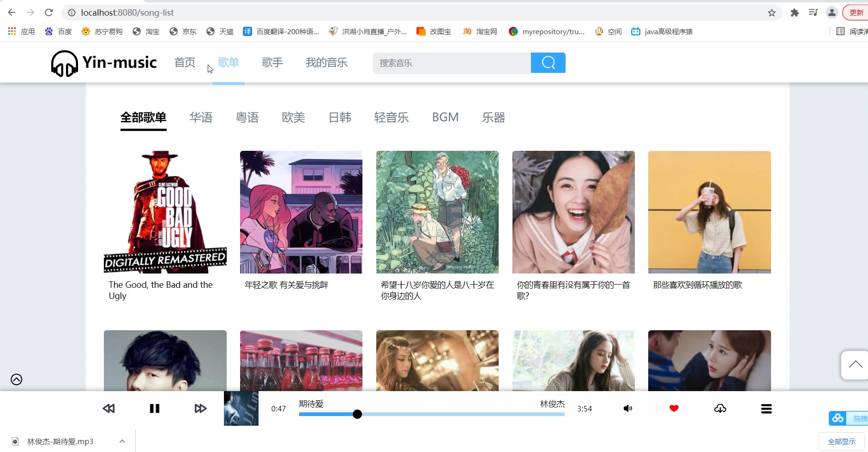The image size is (868, 452).
Task: Open browser extensions puzzle icon
Action: (x=795, y=12)
